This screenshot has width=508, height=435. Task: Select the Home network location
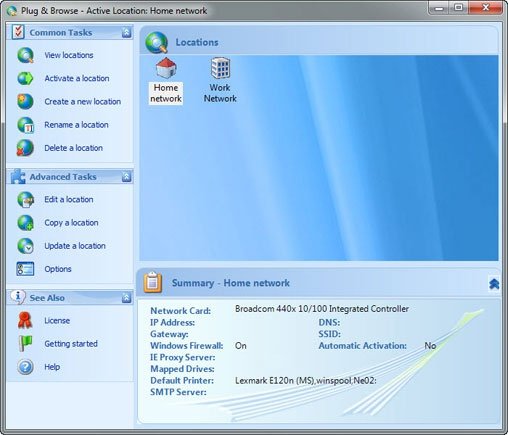point(166,81)
